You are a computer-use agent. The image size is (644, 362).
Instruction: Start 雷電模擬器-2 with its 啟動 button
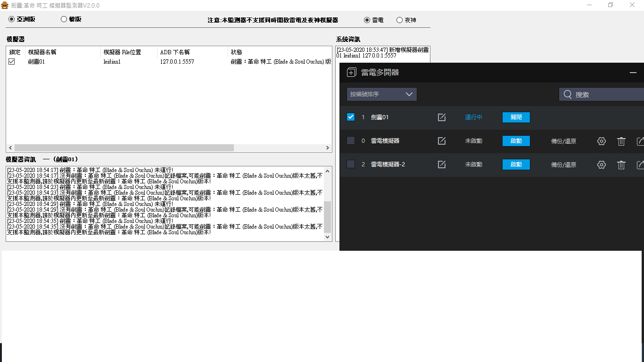pos(516,165)
